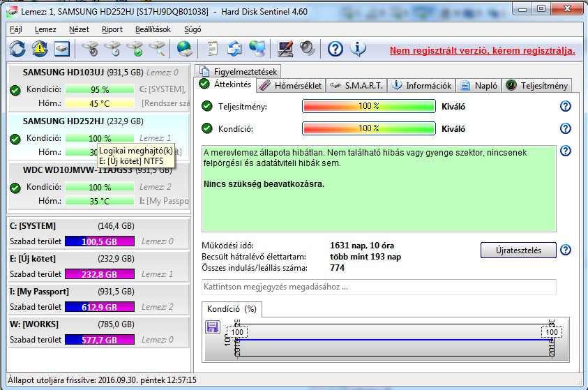
Task: Click the send email report toolbar icon
Action: (235, 49)
